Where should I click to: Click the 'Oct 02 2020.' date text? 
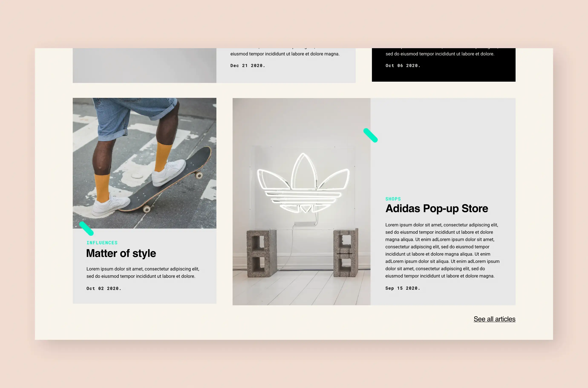104,288
